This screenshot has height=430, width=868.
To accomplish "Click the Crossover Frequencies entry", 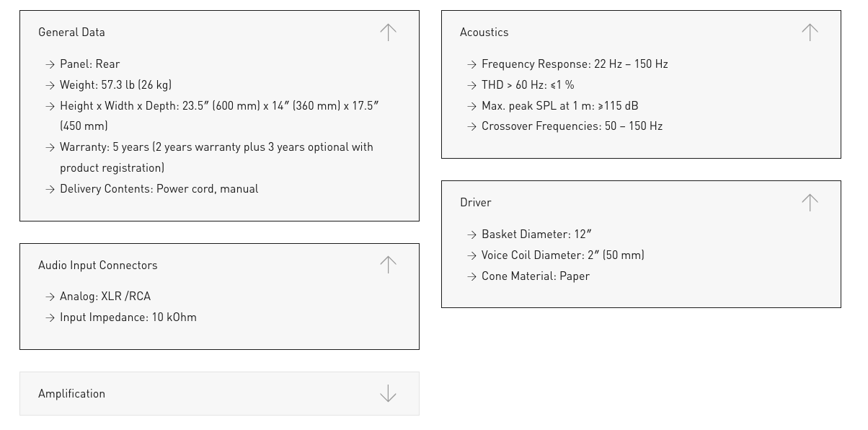I will click(x=572, y=126).
